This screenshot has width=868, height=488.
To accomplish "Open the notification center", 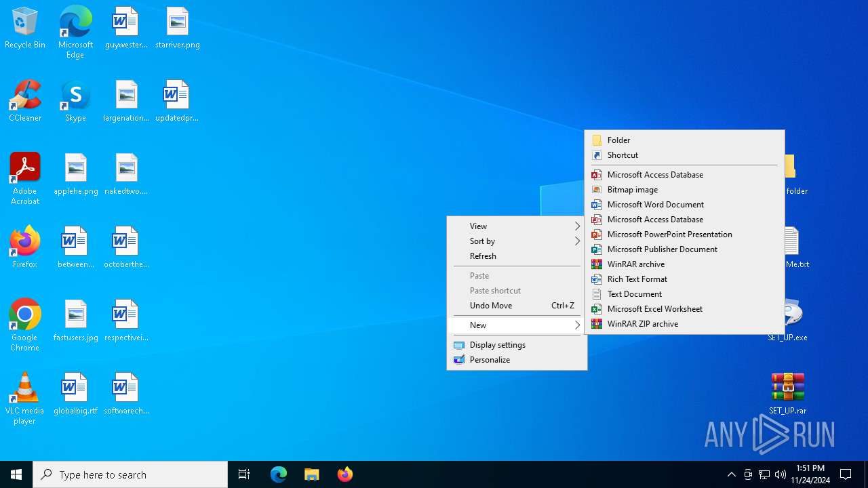I will pyautogui.click(x=846, y=474).
